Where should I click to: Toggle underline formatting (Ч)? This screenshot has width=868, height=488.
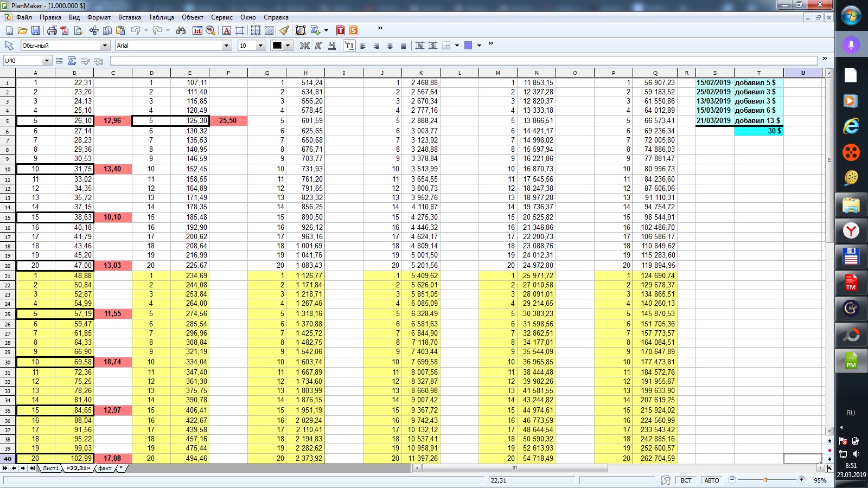click(332, 46)
